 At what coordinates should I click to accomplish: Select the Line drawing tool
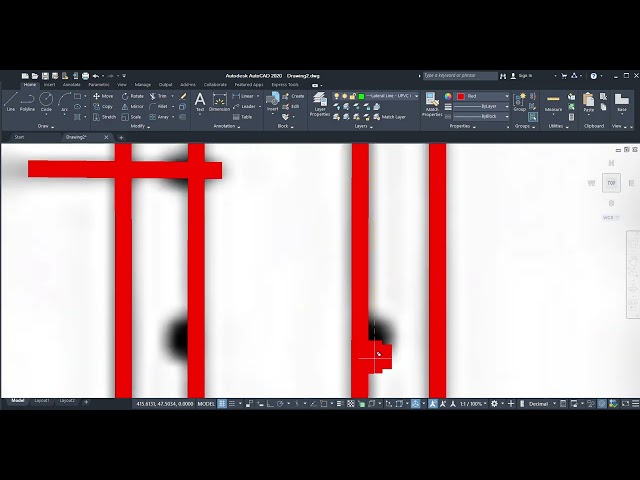point(11,102)
